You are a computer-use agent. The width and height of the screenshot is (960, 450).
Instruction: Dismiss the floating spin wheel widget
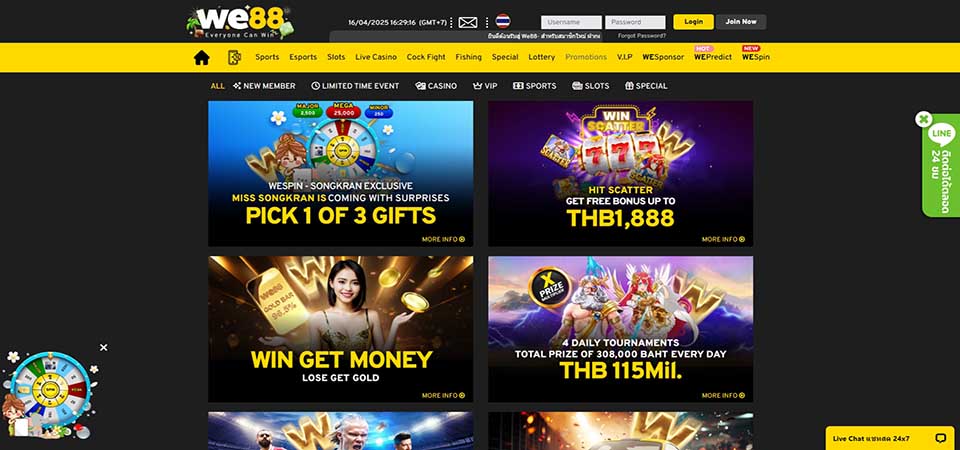coord(103,347)
